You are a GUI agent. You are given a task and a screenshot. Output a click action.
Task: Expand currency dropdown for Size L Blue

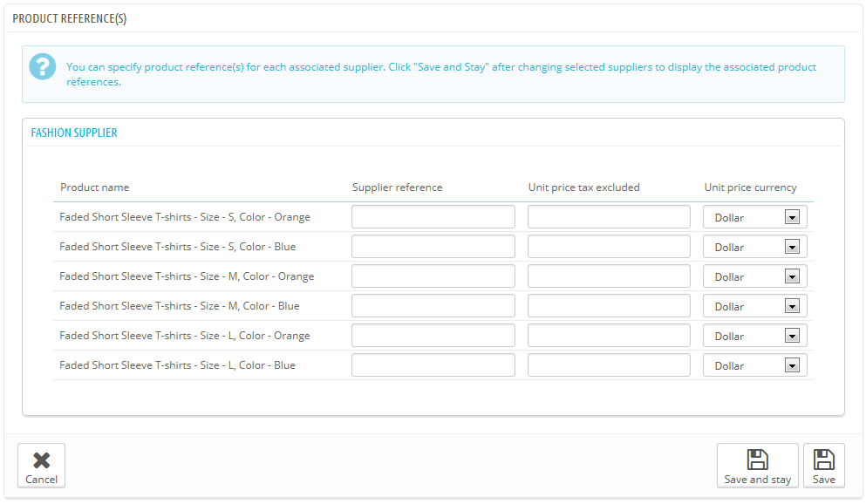pos(754,364)
